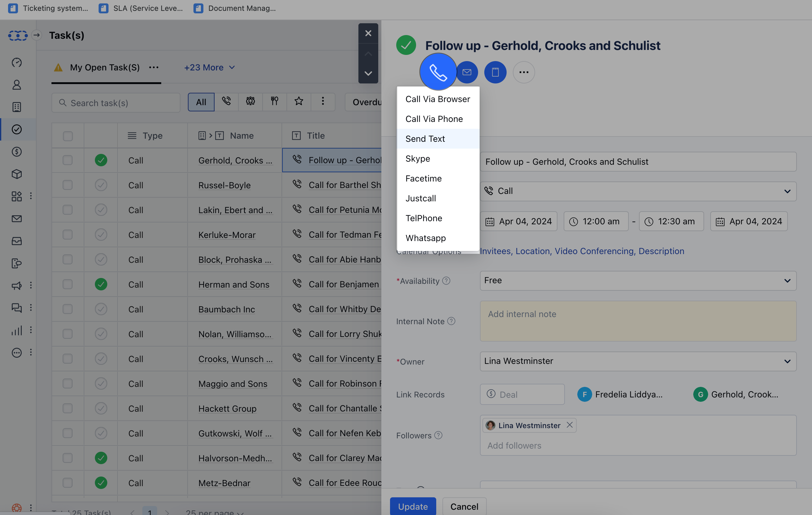Click the Update button
Screen dimensions: 812x515
413,506
